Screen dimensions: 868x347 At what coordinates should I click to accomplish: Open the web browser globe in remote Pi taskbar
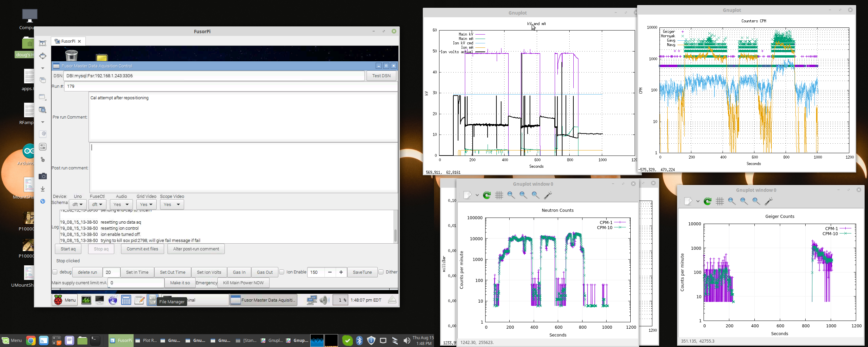tap(113, 300)
